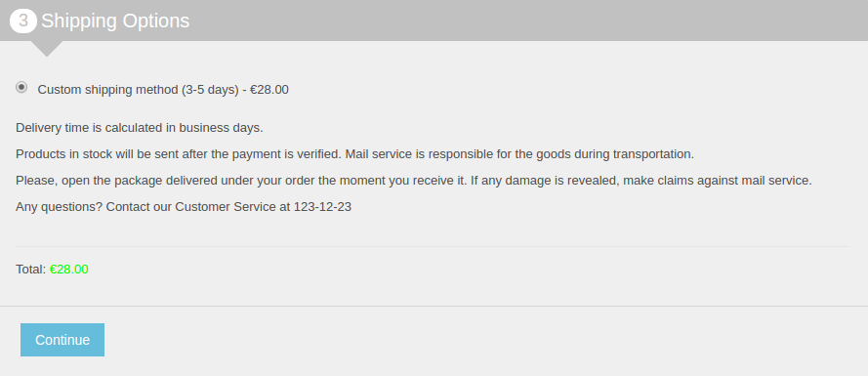
Task: Click the open the package instruction line
Action: tap(414, 181)
